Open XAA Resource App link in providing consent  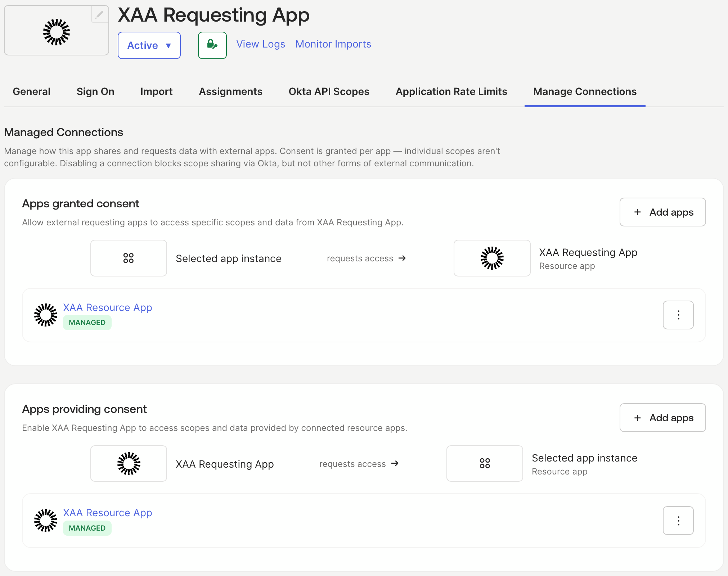pos(108,513)
